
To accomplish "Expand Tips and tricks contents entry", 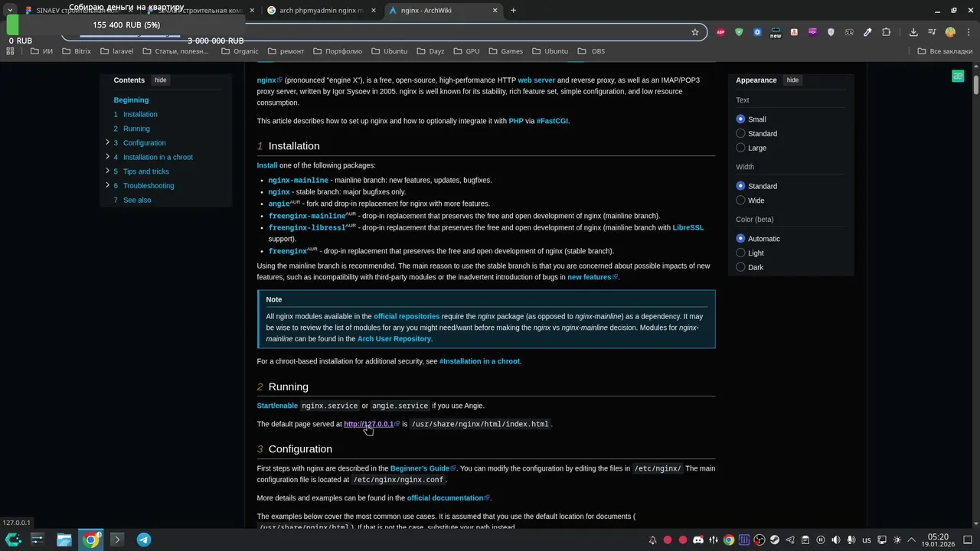I will (x=107, y=171).
